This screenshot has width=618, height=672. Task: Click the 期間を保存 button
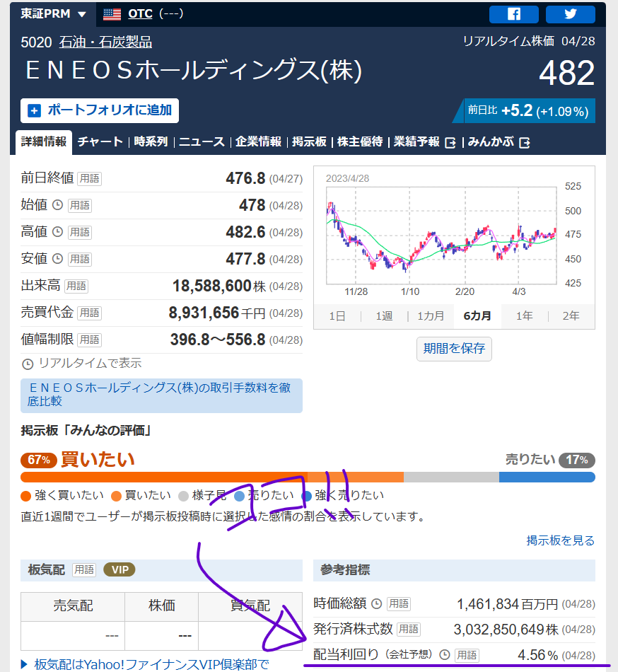454,349
